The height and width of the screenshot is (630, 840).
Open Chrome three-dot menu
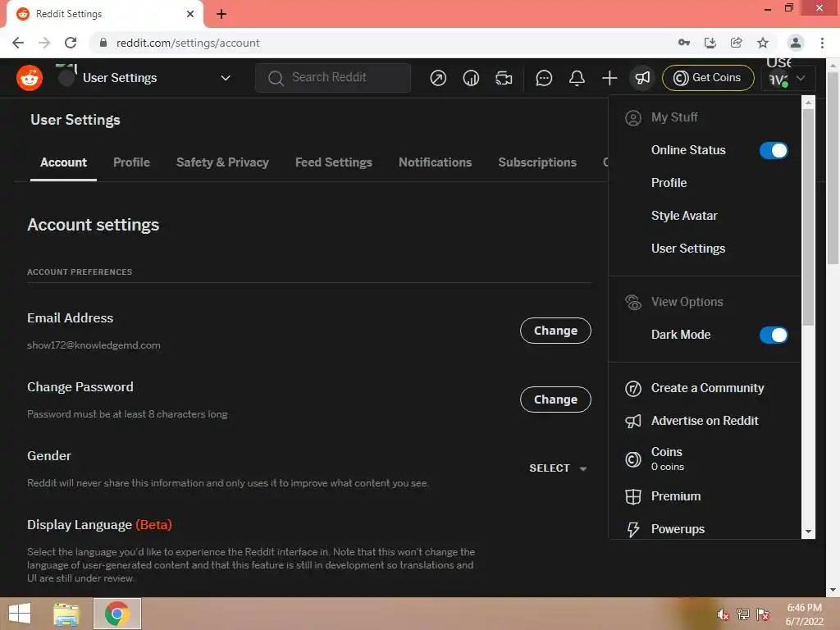[x=822, y=43]
